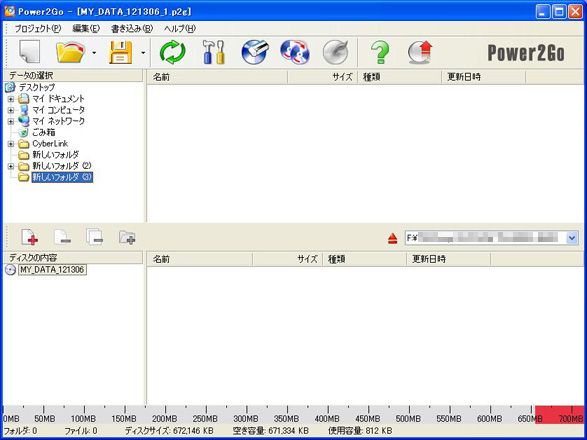Viewport: 587px width, 440px height.
Task: Click 空き容量: 671,334 KB status text
Action: coord(270,431)
